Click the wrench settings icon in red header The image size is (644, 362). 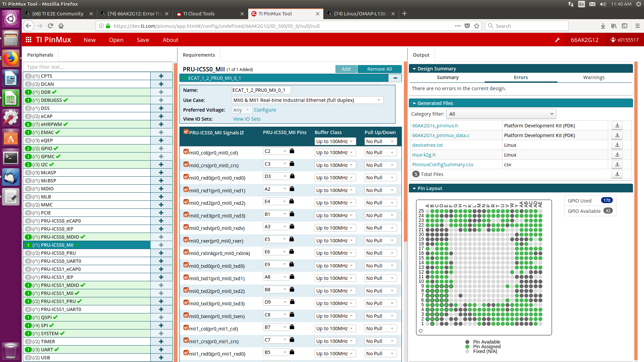coord(557,40)
